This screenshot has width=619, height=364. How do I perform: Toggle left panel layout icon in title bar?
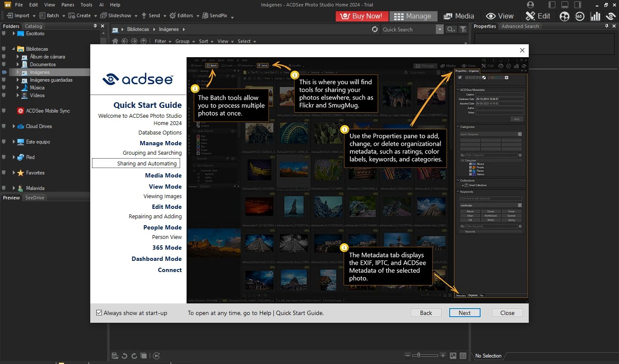(552, 5)
